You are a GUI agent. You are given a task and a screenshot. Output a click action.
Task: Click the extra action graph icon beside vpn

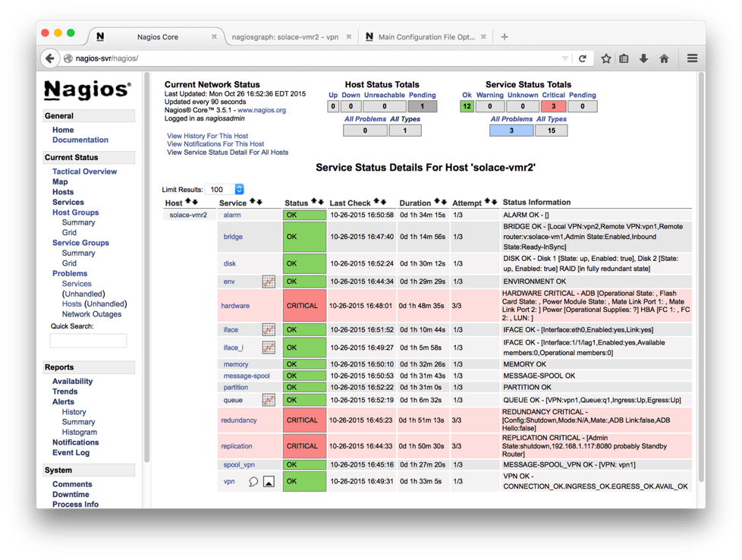pyautogui.click(x=268, y=481)
